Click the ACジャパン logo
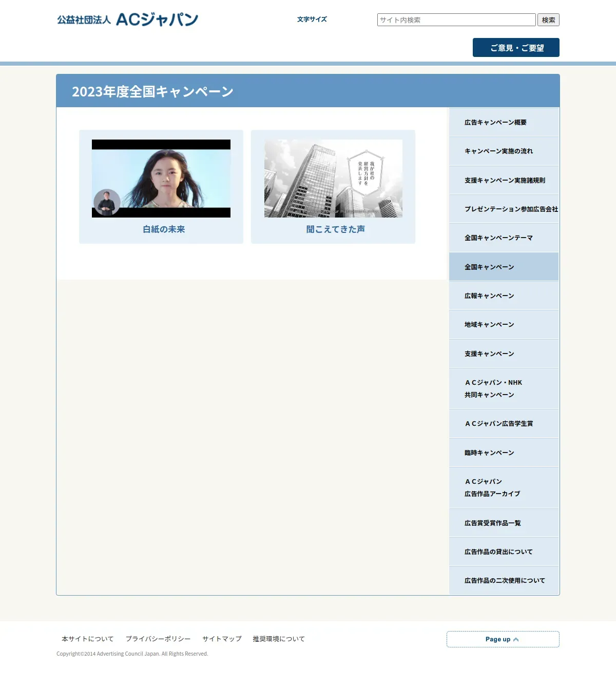This screenshot has width=616, height=689. tap(127, 19)
